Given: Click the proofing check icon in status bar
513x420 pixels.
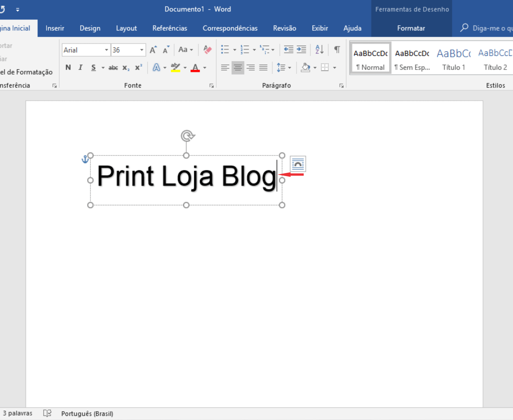Looking at the screenshot, I should pyautogui.click(x=47, y=413).
